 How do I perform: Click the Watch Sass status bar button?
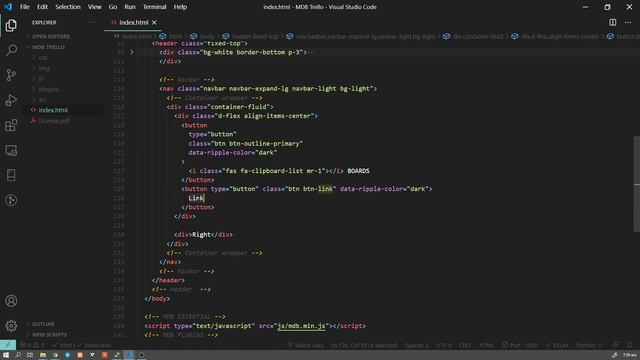305,345
